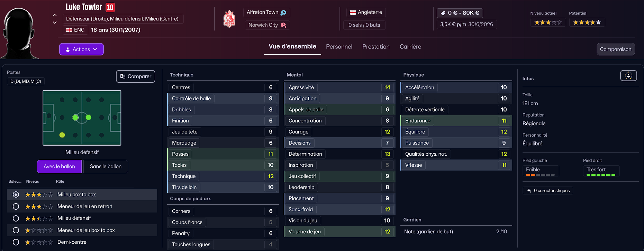
Task: Switch to Sans le ballon view
Action: tap(106, 166)
